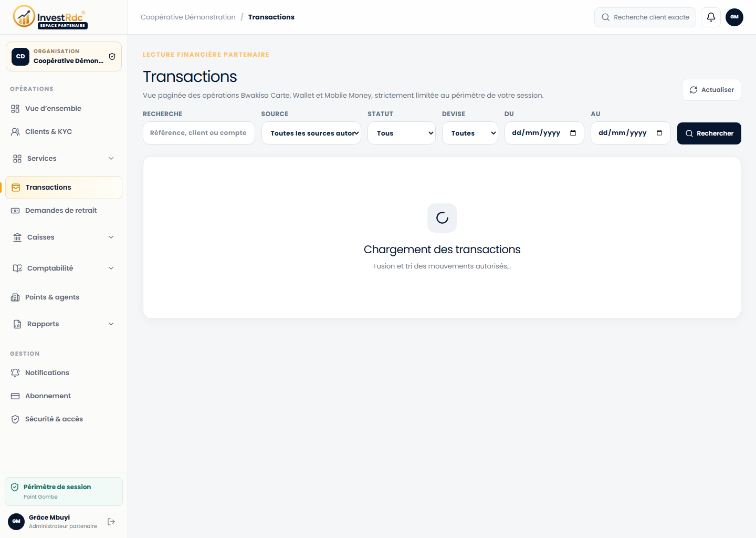Expand the Rapports submenu chevron
The image size is (756, 538).
pyautogui.click(x=111, y=324)
